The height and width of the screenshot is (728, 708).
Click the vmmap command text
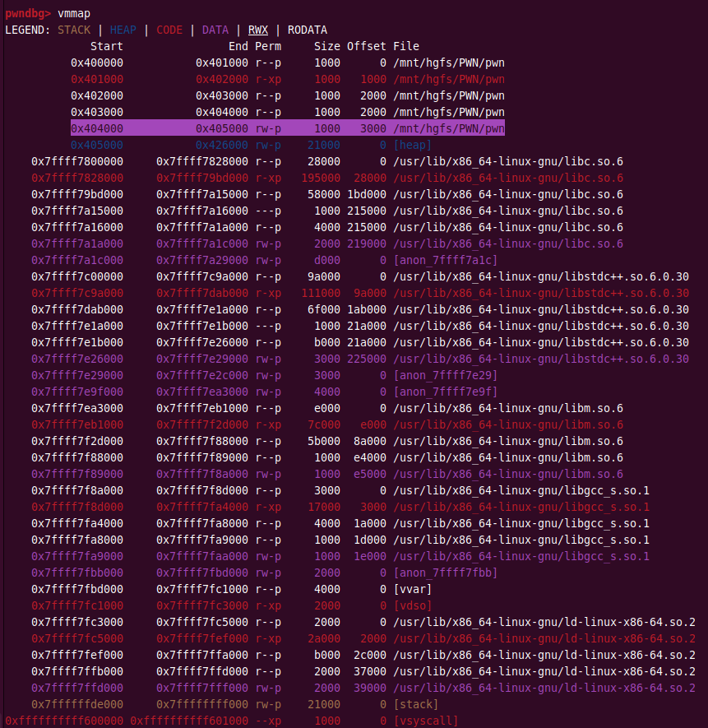74,13
